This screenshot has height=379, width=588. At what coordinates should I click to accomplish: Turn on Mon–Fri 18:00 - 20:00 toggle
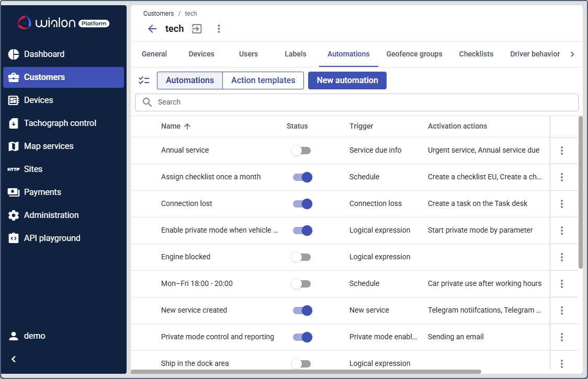tap(301, 283)
